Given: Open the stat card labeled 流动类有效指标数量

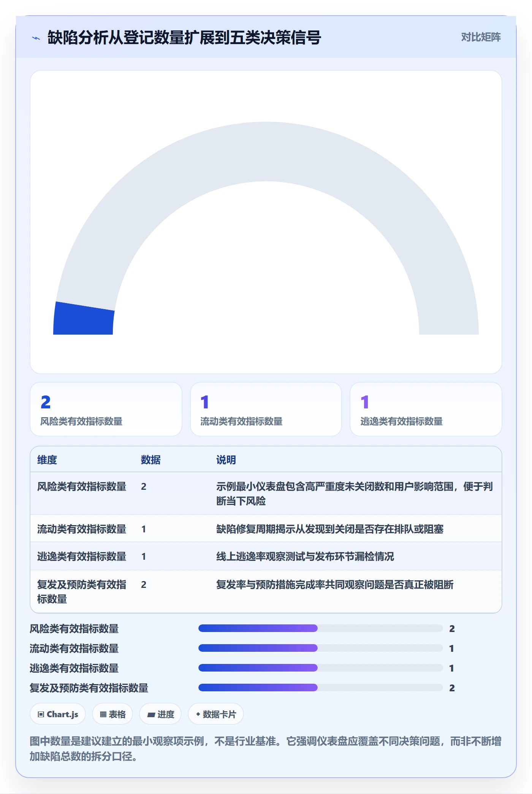Looking at the screenshot, I should coord(266,409).
